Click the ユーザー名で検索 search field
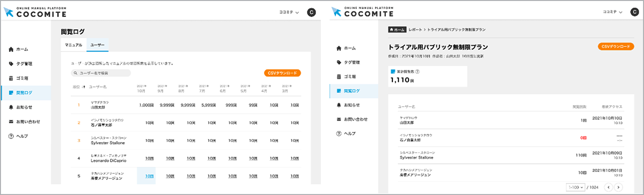The image size is (644, 195). point(101,73)
